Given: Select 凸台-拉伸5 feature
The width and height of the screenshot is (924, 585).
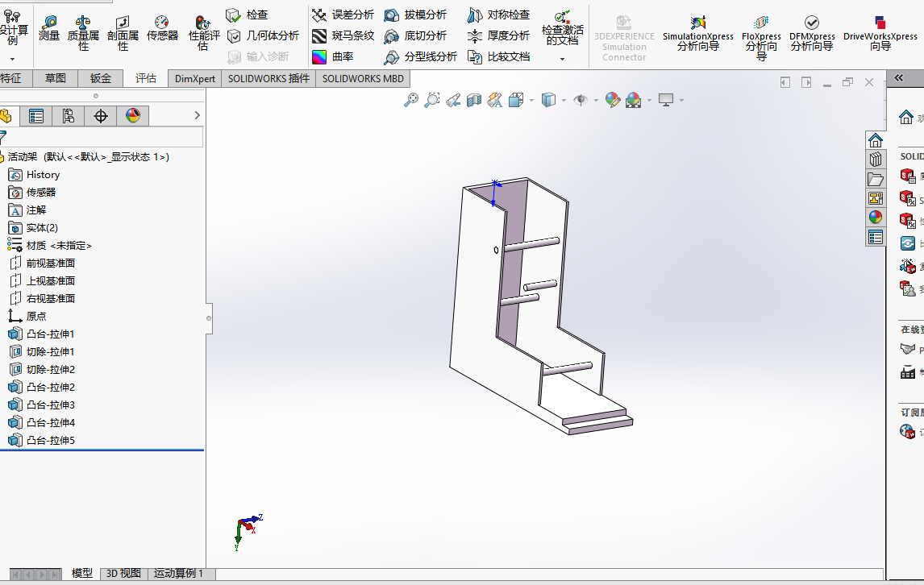Looking at the screenshot, I should [41, 440].
